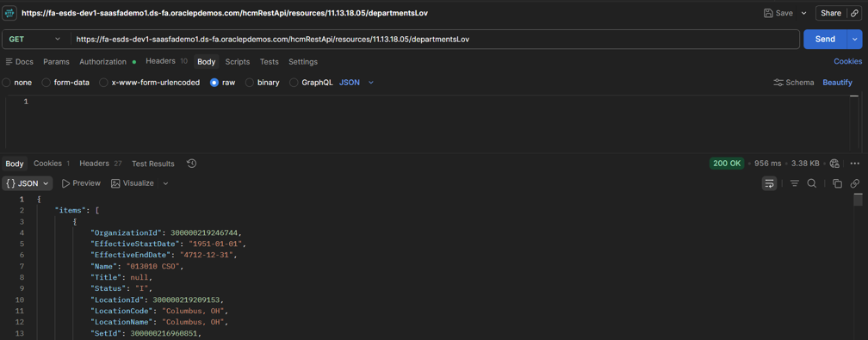Select the response Body tab
868x340 pixels.
point(15,164)
